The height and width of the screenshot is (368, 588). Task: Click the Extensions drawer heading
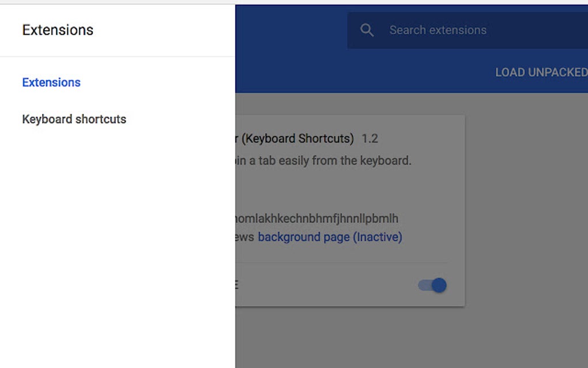coord(57,29)
